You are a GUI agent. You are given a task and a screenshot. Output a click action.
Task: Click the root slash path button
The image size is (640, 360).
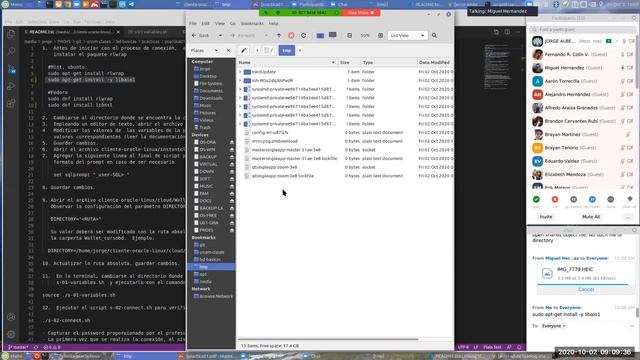pos(268,51)
